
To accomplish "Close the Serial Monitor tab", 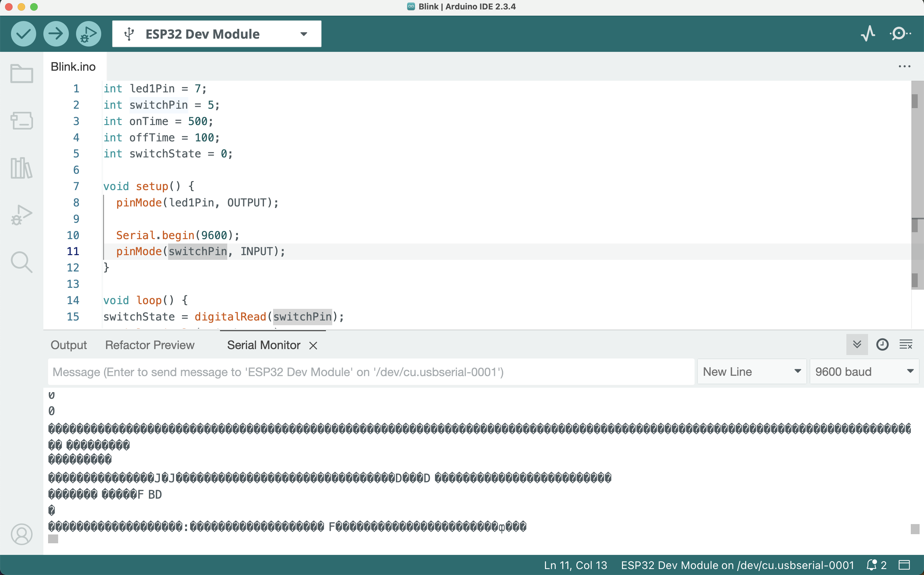I will 313,345.
